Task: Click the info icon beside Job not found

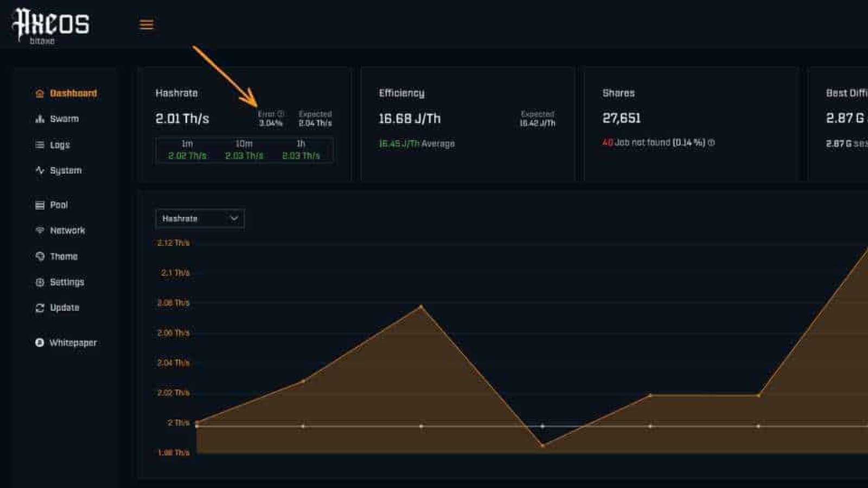Action: (711, 143)
